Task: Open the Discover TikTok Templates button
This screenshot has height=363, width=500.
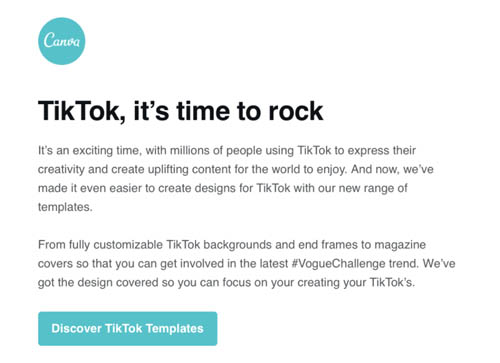Action: pyautogui.click(x=128, y=329)
